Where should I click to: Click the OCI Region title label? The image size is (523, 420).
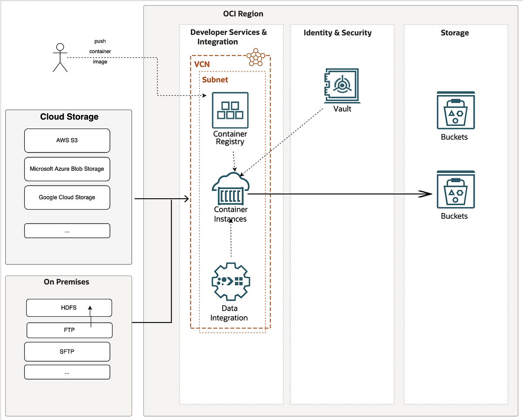click(243, 14)
